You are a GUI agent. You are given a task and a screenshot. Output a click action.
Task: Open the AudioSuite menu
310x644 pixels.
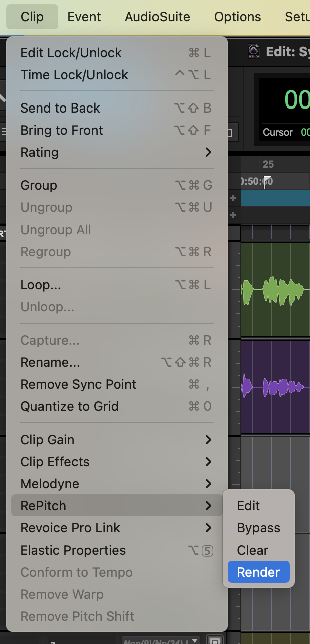tap(157, 17)
